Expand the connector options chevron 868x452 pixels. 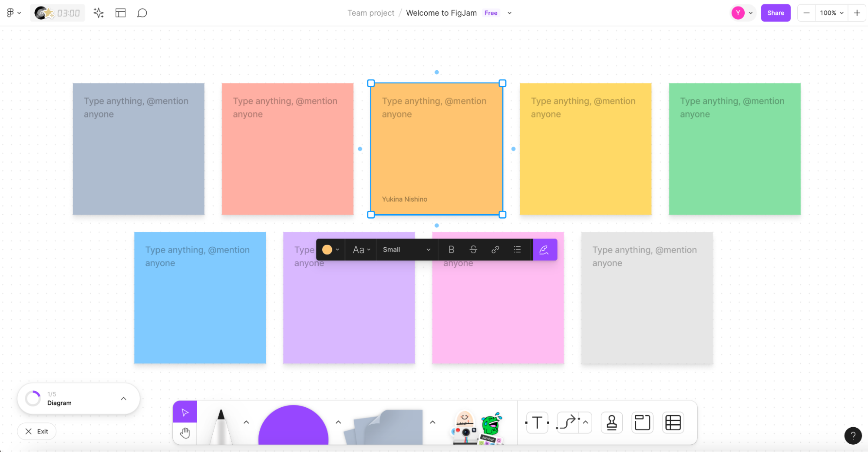[x=585, y=423]
